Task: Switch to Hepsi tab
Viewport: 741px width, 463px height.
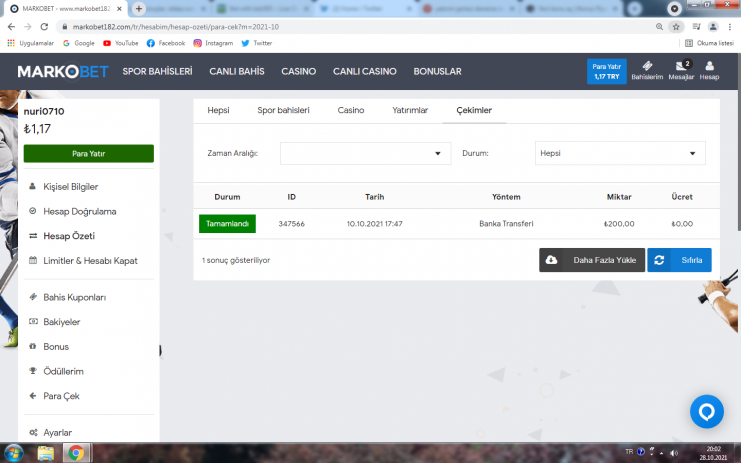Action: 218,110
